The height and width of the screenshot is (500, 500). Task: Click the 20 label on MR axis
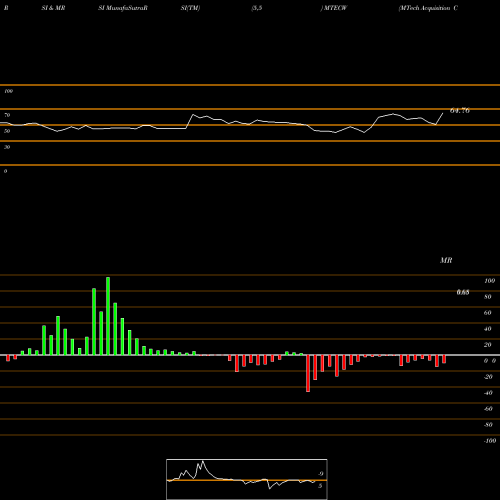coord(488,345)
